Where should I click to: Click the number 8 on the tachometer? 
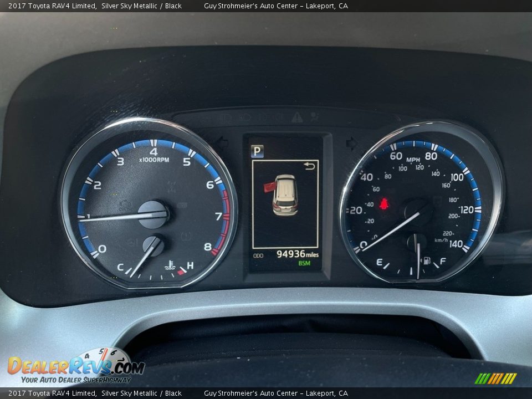click(x=208, y=247)
